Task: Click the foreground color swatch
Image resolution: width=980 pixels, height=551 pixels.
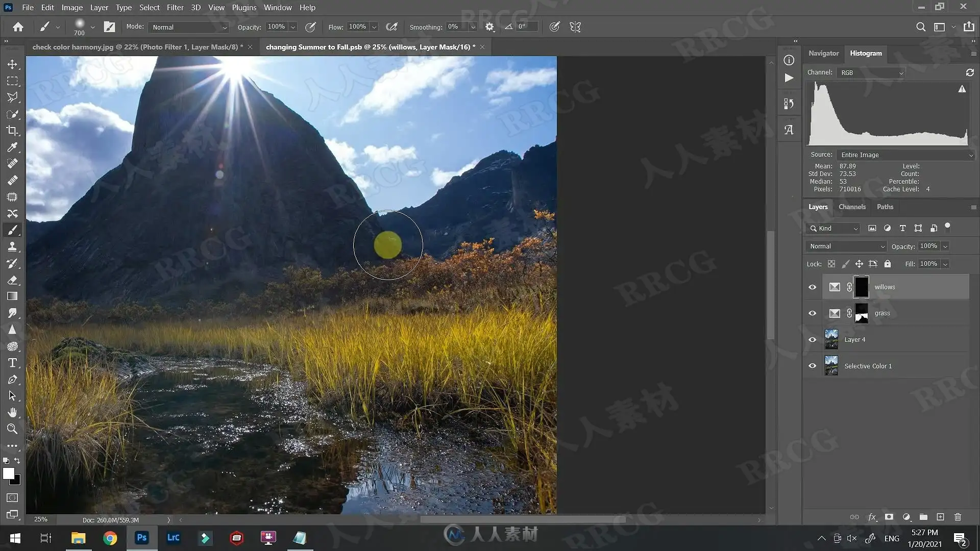Action: pos(9,473)
